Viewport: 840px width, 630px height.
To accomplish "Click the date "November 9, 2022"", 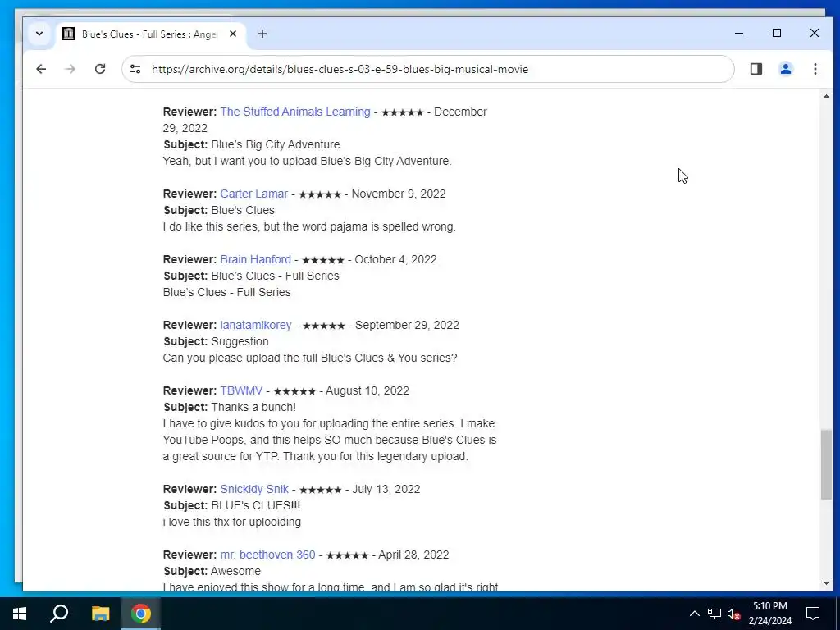I will pos(399,194).
